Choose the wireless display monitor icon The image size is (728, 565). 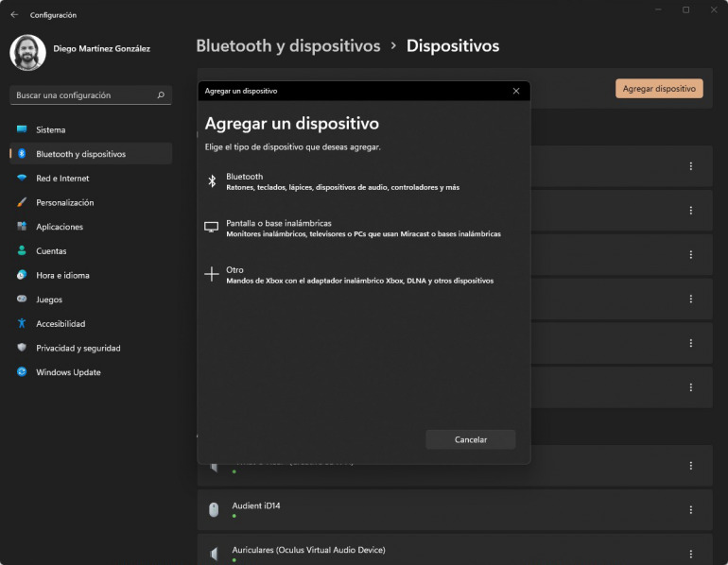(212, 228)
